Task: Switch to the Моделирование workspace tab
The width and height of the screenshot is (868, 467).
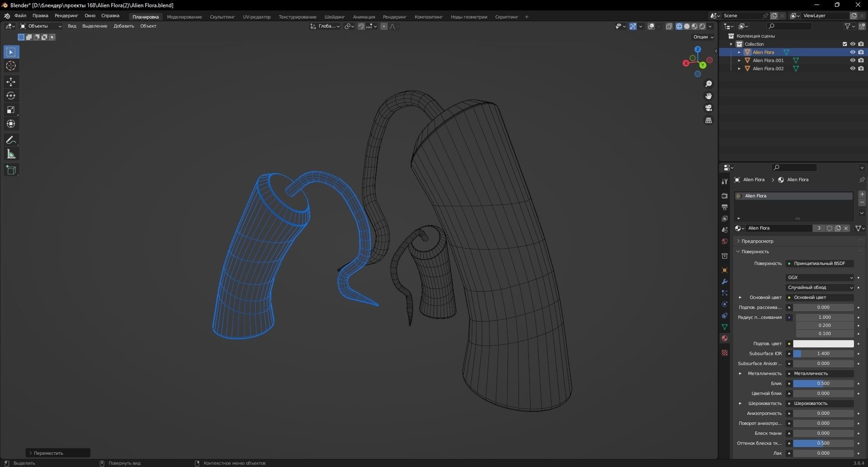Action: point(184,17)
